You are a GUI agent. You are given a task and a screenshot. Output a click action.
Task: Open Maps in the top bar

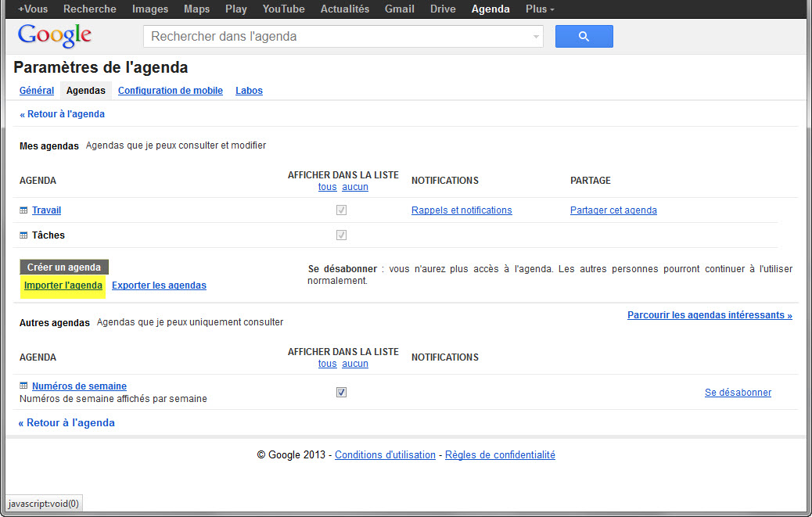(197, 9)
